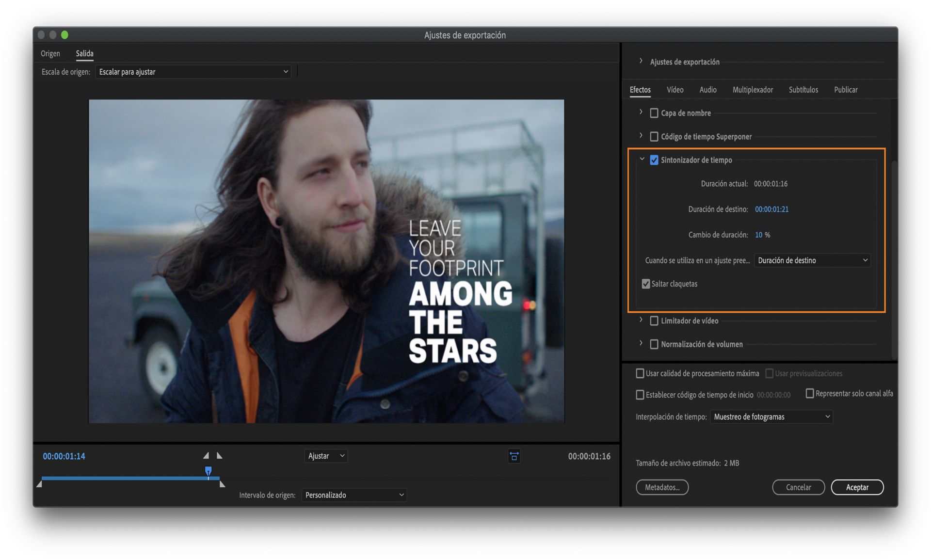Click the left in-point handle below timeline

[x=39, y=484]
